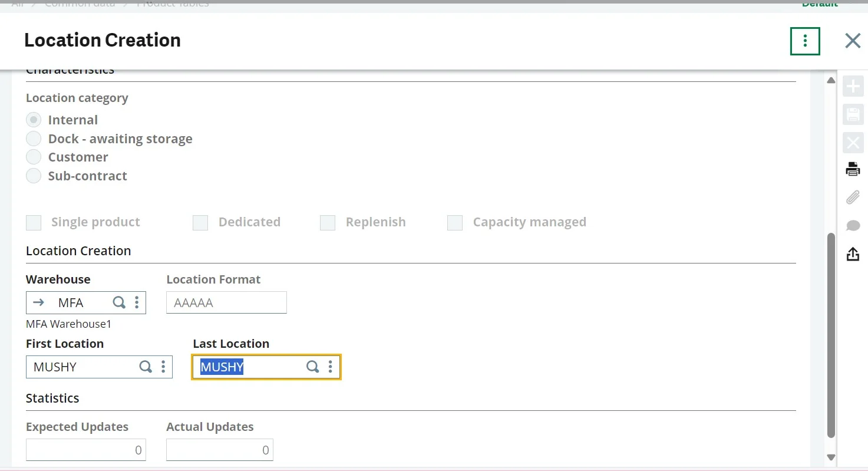
Task: Open the First Location actions menu
Action: click(x=163, y=367)
